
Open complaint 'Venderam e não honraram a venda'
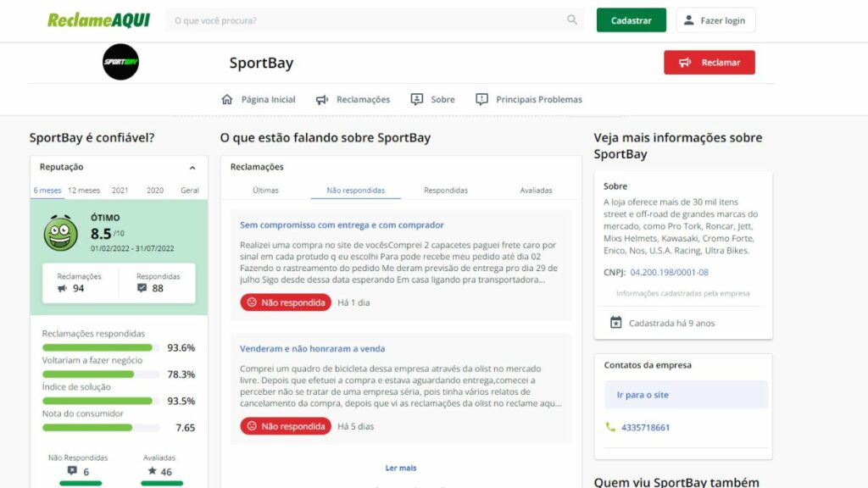(312, 348)
